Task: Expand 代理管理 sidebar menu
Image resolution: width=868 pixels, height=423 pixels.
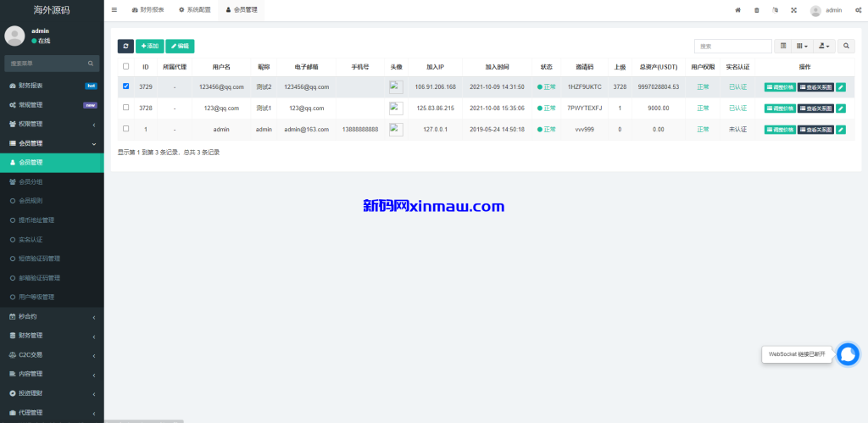Action: pos(52,413)
